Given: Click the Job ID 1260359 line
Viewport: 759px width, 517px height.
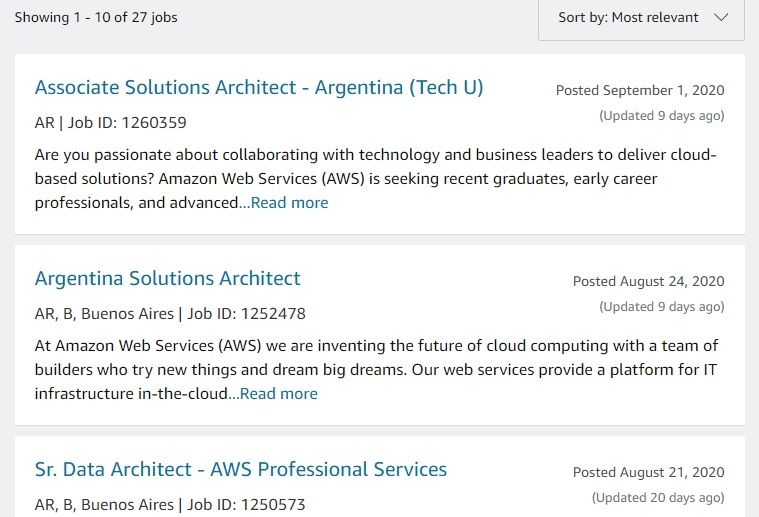Looking at the screenshot, I should 110,123.
